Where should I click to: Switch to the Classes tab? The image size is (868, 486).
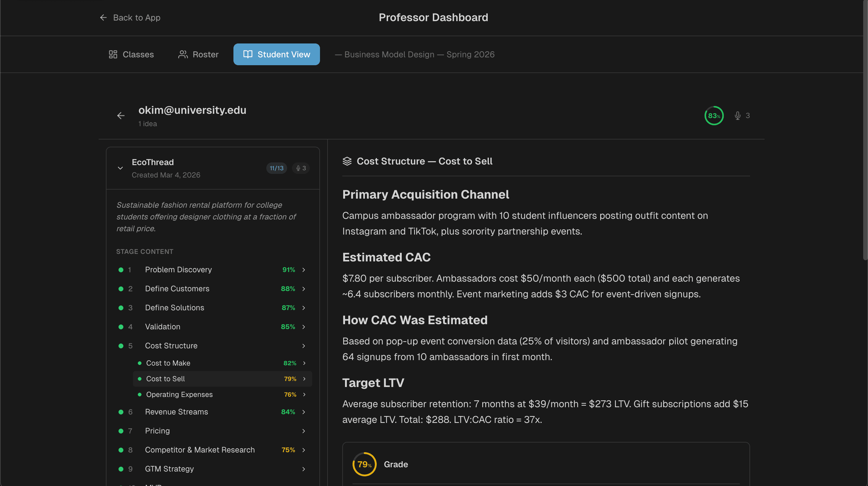coord(131,54)
